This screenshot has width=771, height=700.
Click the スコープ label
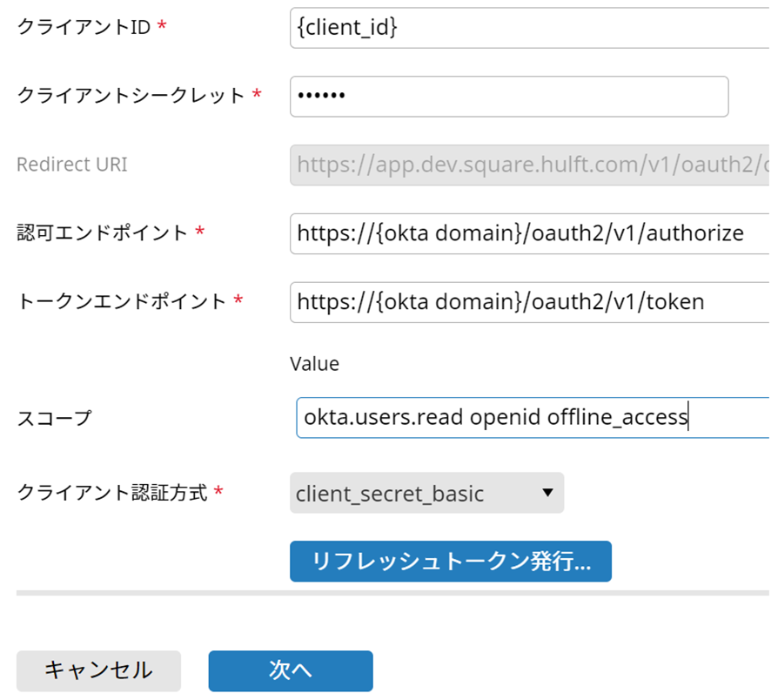(x=54, y=418)
